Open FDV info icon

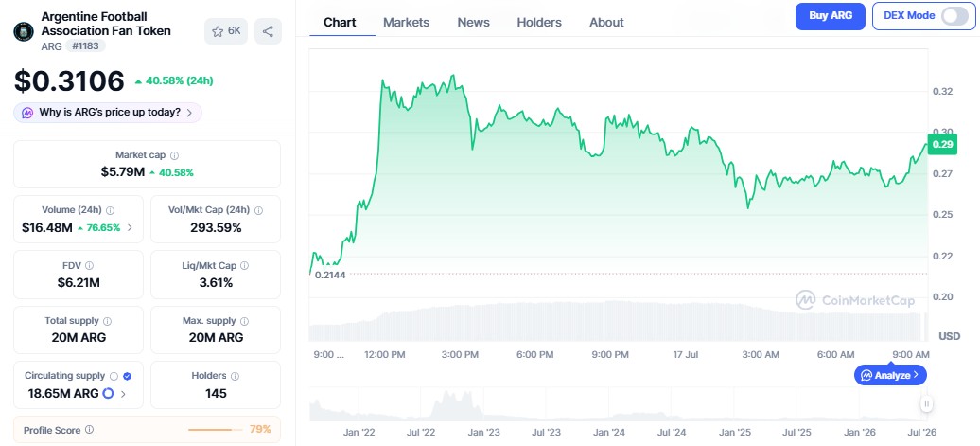[x=89, y=265]
